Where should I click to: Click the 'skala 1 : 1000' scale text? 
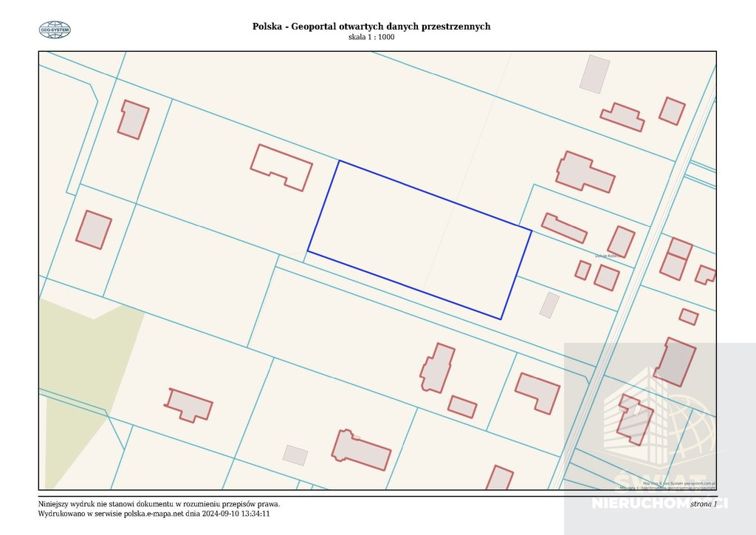click(x=371, y=37)
